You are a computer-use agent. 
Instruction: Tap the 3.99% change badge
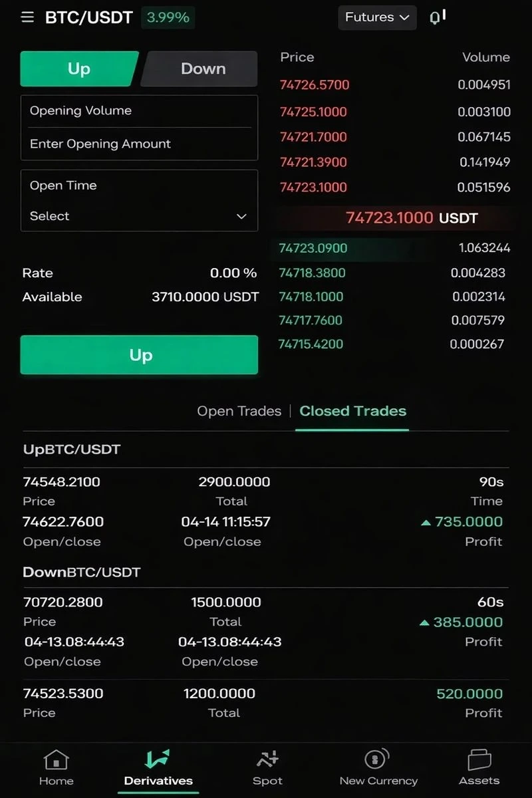click(168, 17)
